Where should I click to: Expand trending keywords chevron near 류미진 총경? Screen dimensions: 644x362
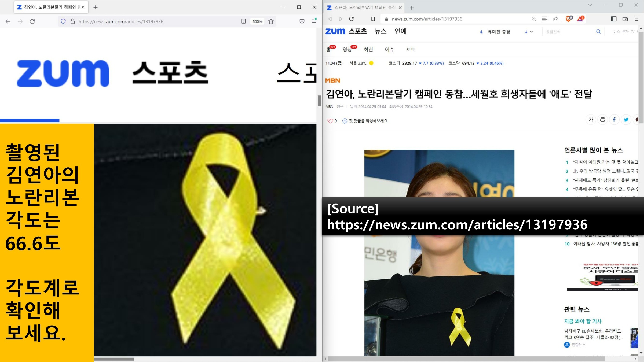coord(532,32)
